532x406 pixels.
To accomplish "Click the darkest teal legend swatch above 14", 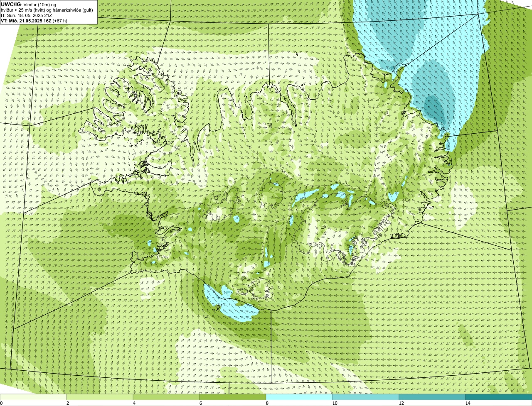I will coord(499,397).
